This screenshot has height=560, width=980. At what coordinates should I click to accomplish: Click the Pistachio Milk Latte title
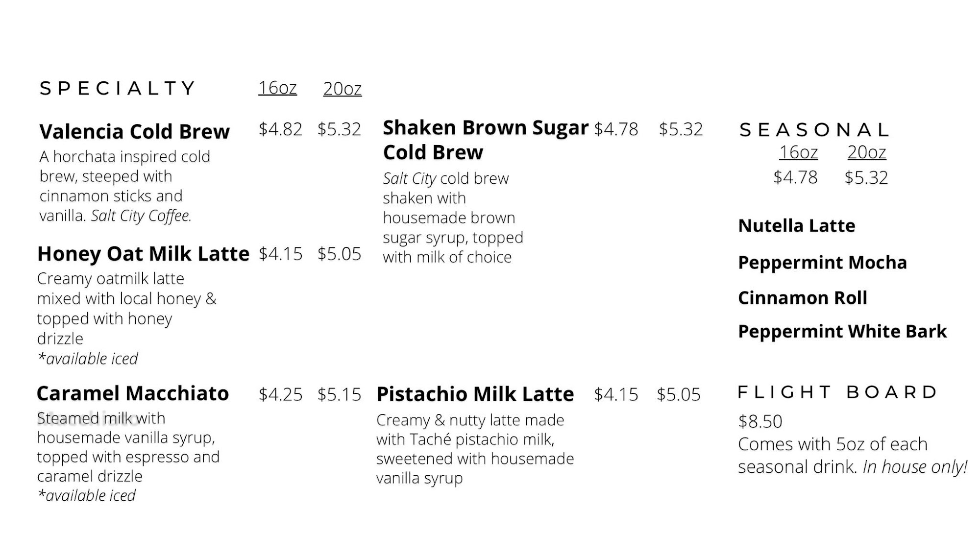coord(475,394)
